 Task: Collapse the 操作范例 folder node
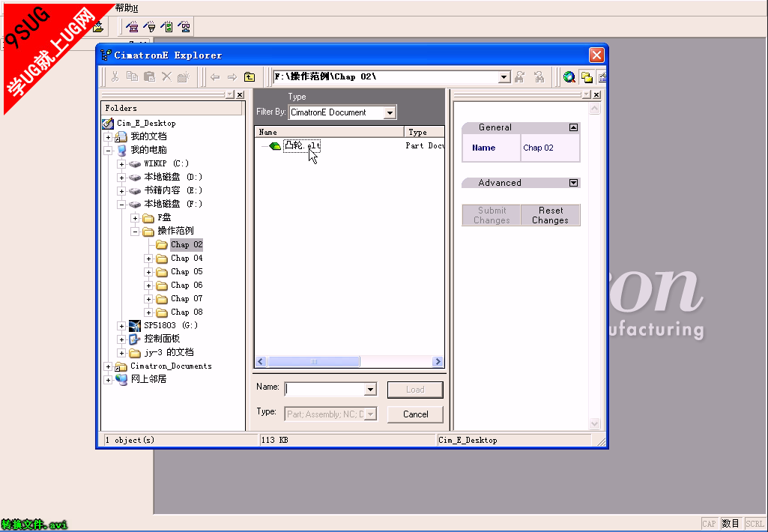[135, 232]
